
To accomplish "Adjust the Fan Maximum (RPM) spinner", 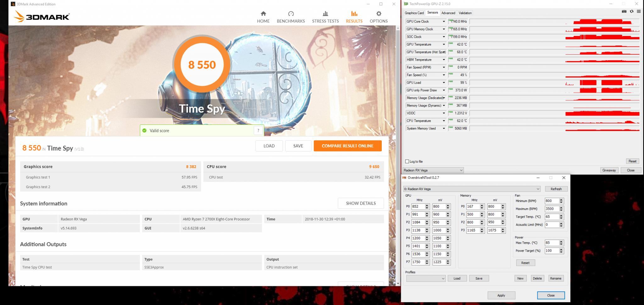I will [x=562, y=209].
